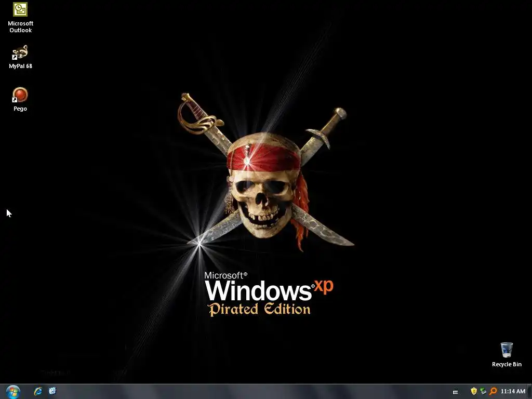Select the Pego desktop shortcut
The image size is (532, 399).
point(20,99)
